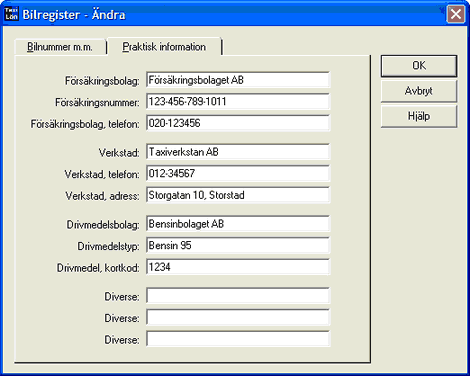Image resolution: width=470 pixels, height=376 pixels.
Task: Place cursor in Verkstad, adress field
Action: click(238, 195)
